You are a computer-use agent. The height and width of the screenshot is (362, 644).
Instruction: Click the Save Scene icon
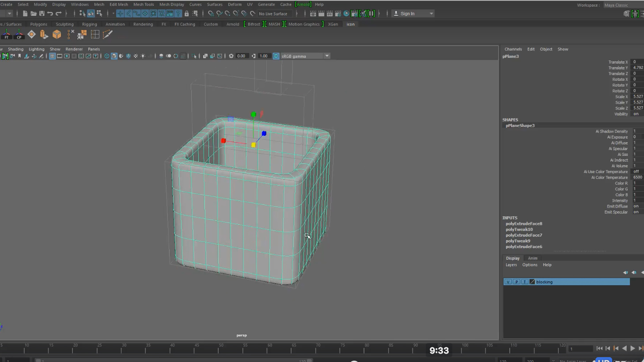tap(42, 14)
